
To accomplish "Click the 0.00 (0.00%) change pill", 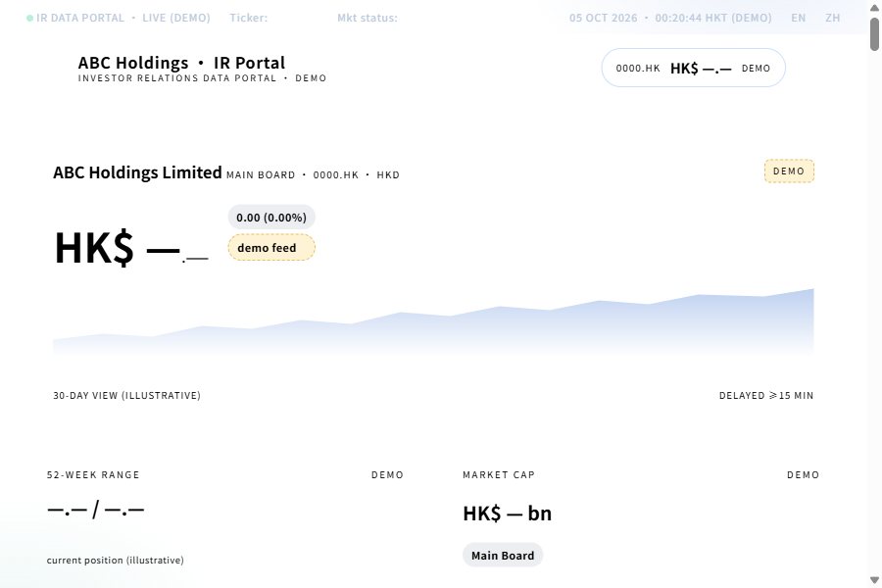I will coord(271,218).
